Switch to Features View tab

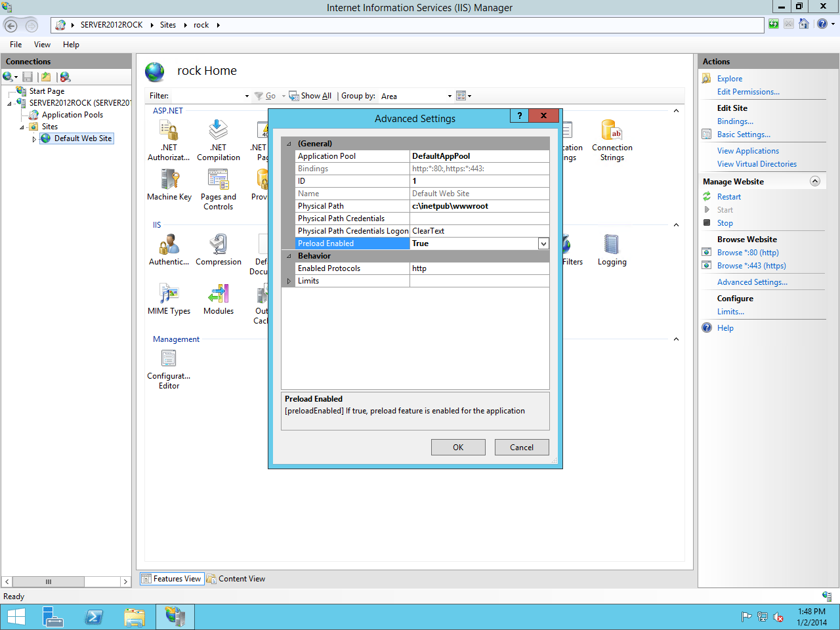tap(172, 579)
